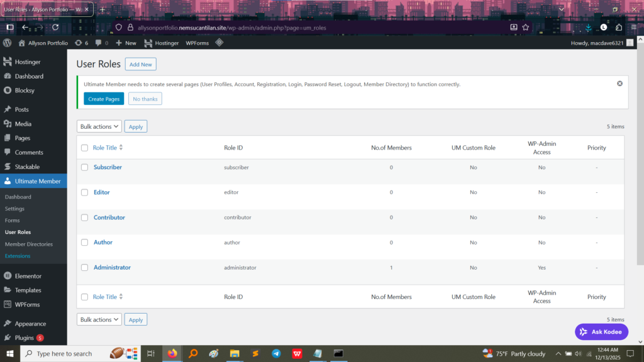Bookmark this page with the star icon
Image resolution: width=644 pixels, height=362 pixels.
(526, 27)
